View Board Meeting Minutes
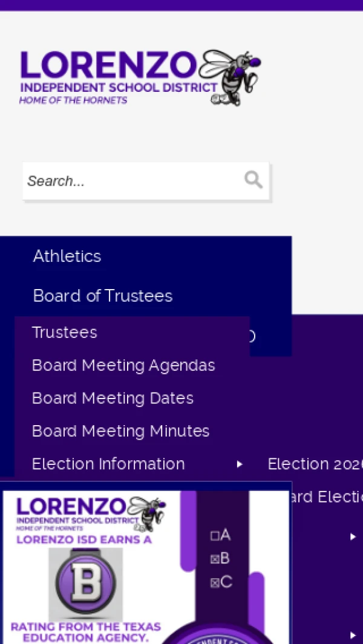Image resolution: width=363 pixels, height=644 pixels. point(120,431)
